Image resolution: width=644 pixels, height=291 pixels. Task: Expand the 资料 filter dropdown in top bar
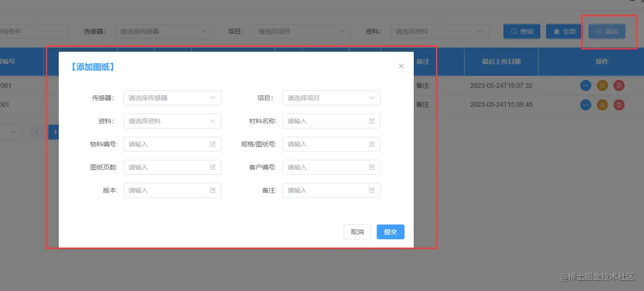point(440,31)
